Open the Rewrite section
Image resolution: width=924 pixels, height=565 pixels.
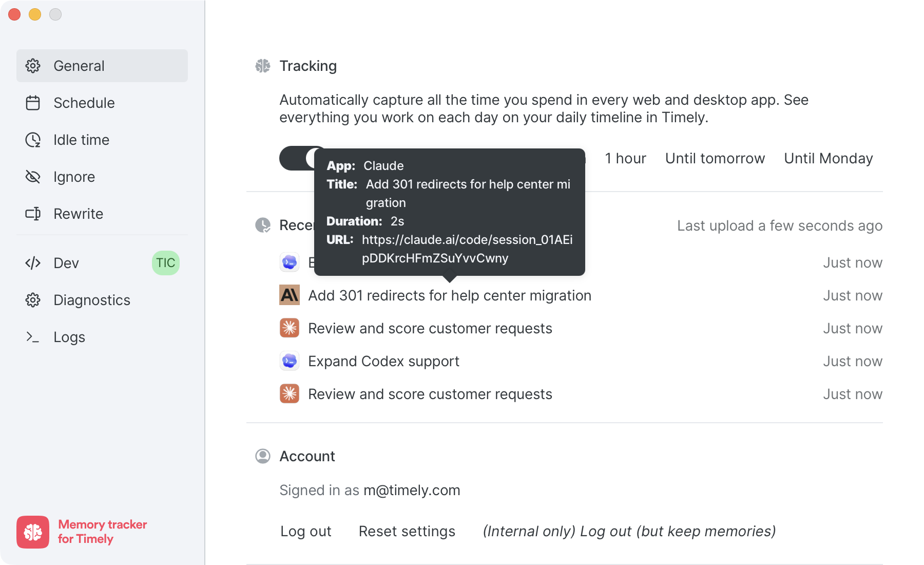[102, 214]
